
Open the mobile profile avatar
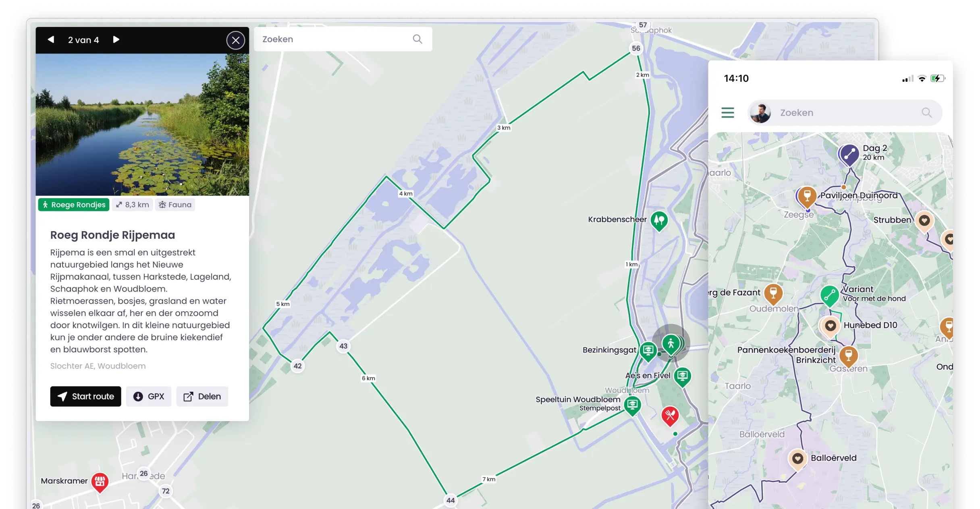click(x=760, y=113)
